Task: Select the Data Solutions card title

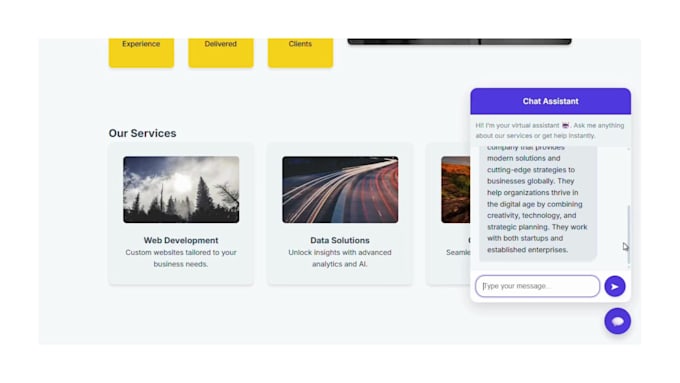Action: click(340, 240)
